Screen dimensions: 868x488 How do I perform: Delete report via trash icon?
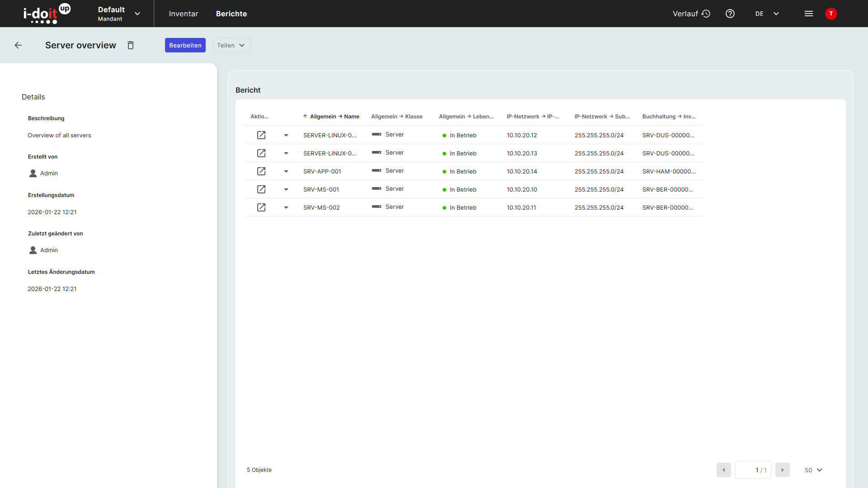tap(131, 45)
